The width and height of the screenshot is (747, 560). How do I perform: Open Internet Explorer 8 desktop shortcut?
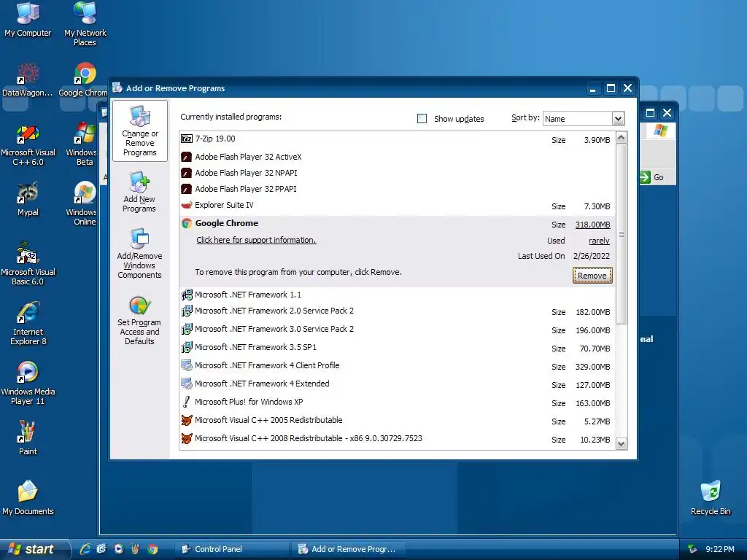28,323
